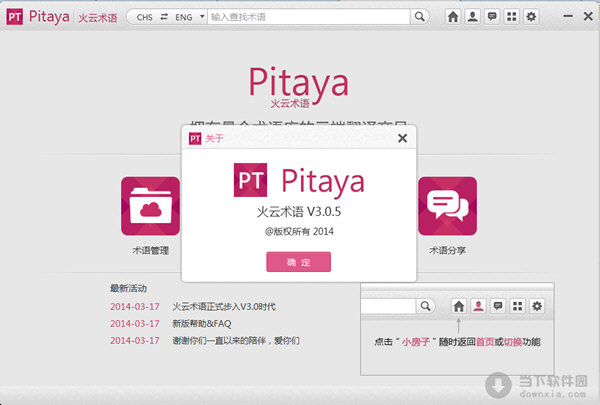Open the language pair dropdown arrow
The width and height of the screenshot is (600, 405).
(x=202, y=16)
